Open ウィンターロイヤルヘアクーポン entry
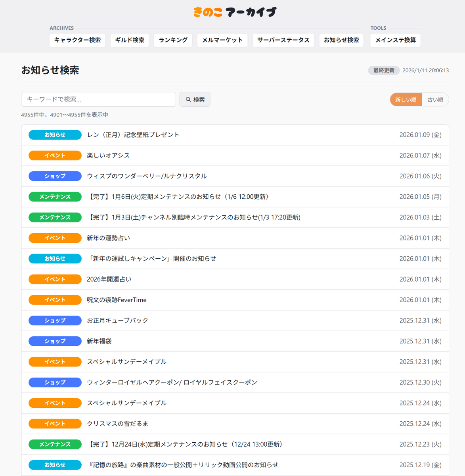 click(235, 382)
